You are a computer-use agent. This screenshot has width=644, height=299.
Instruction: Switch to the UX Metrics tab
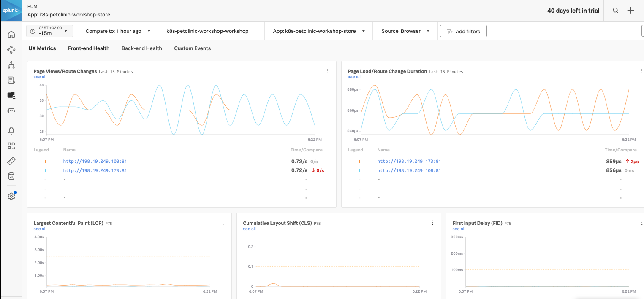(x=42, y=48)
